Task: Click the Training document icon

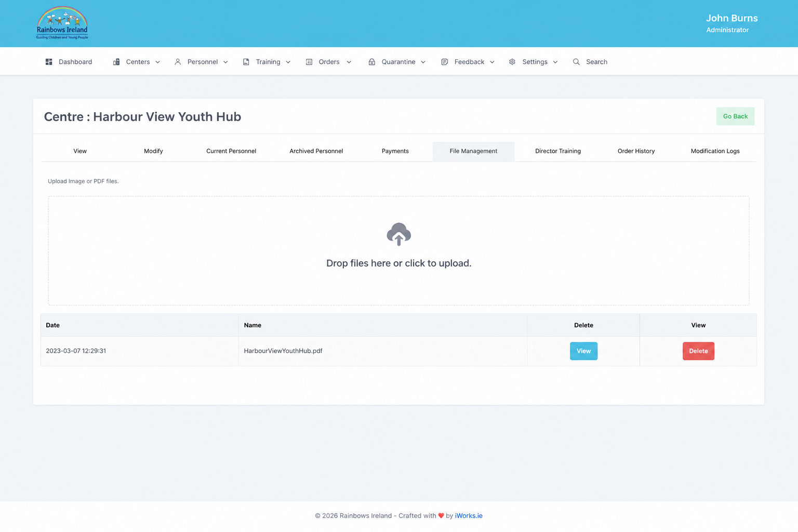Action: (246, 62)
